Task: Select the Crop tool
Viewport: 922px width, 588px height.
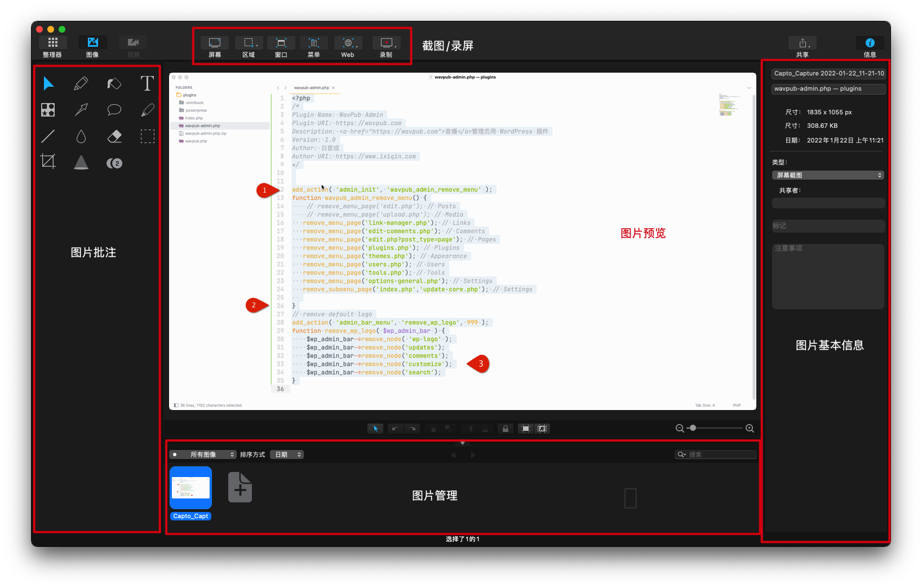Action: (48, 162)
